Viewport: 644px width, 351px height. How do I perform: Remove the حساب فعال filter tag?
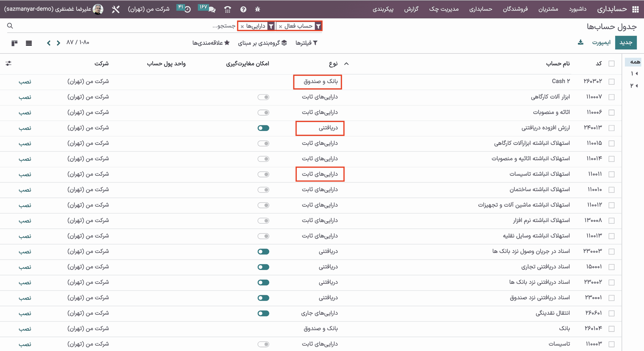(x=280, y=27)
